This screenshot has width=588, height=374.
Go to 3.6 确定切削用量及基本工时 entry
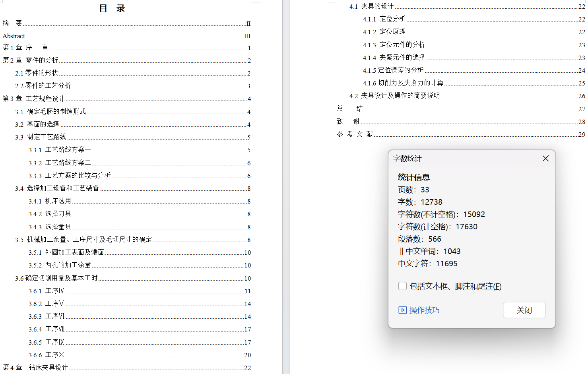pyautogui.click(x=133, y=278)
